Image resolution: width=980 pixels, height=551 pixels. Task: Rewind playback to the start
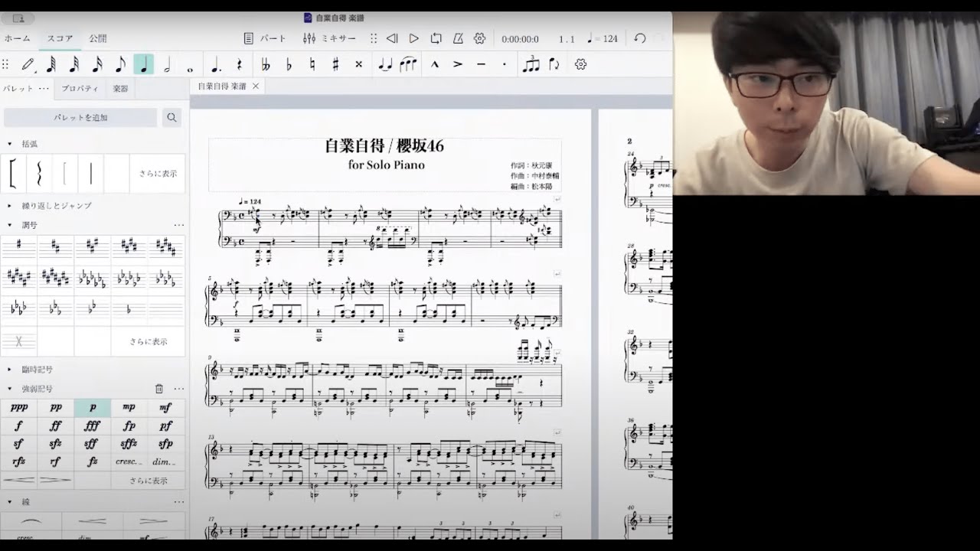392,38
